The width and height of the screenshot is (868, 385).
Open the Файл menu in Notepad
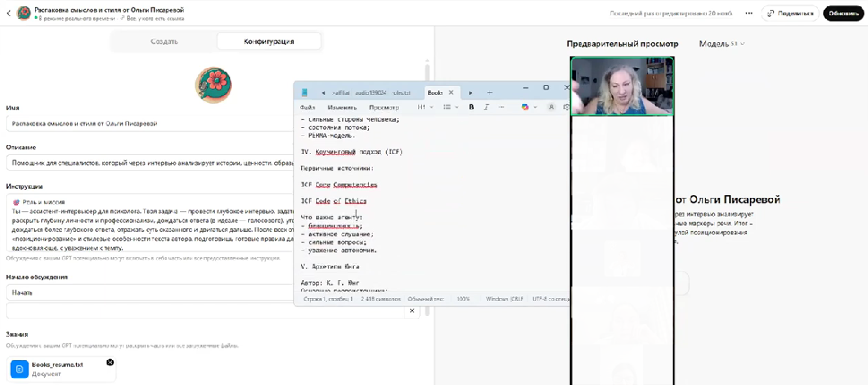coord(307,107)
